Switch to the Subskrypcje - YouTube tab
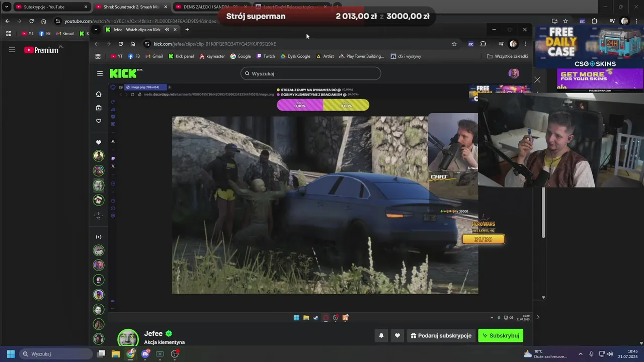This screenshot has height=362, width=644. pyautogui.click(x=51, y=7)
